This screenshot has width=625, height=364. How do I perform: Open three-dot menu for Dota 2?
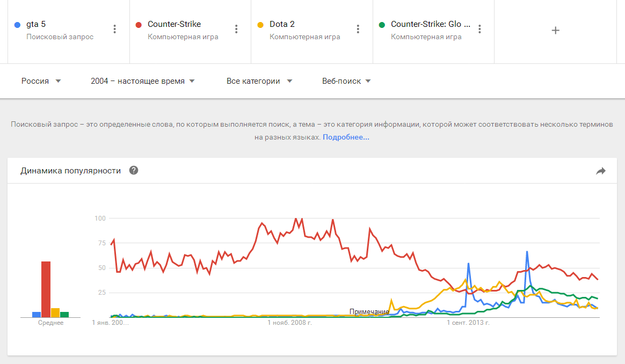pyautogui.click(x=358, y=30)
